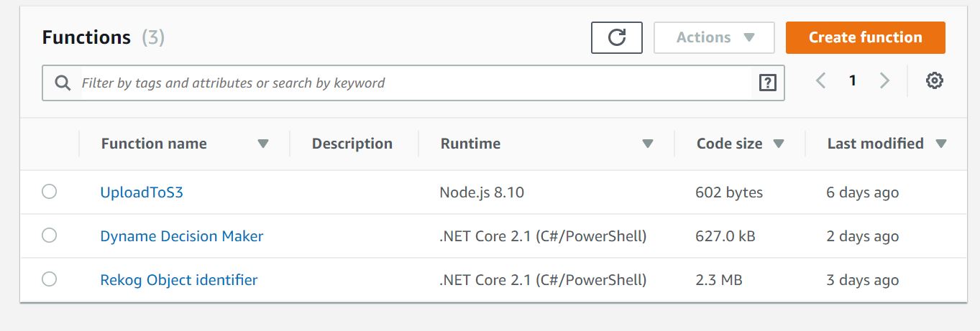The image size is (980, 331).
Task: Select the UploadToS3 radio button
Action: (49, 192)
